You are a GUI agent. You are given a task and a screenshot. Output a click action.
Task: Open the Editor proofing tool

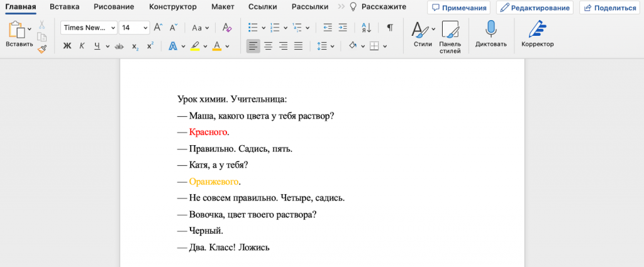pyautogui.click(x=537, y=30)
